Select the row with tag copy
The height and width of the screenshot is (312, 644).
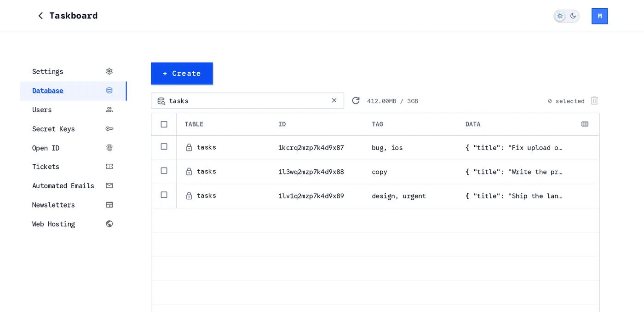164,171
